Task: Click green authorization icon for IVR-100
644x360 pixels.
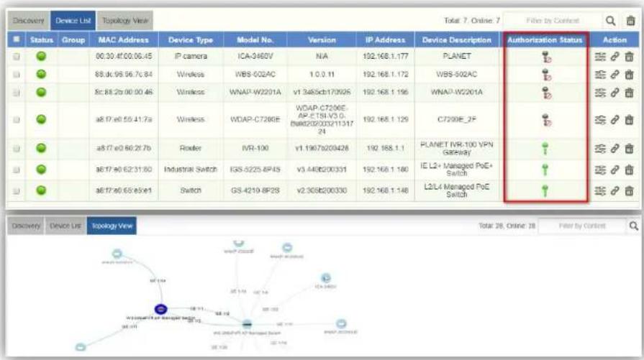Action: tap(545, 149)
